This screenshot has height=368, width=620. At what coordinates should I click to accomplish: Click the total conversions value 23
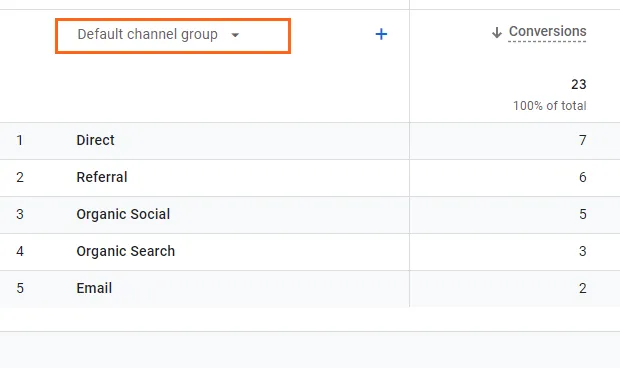pyautogui.click(x=578, y=84)
